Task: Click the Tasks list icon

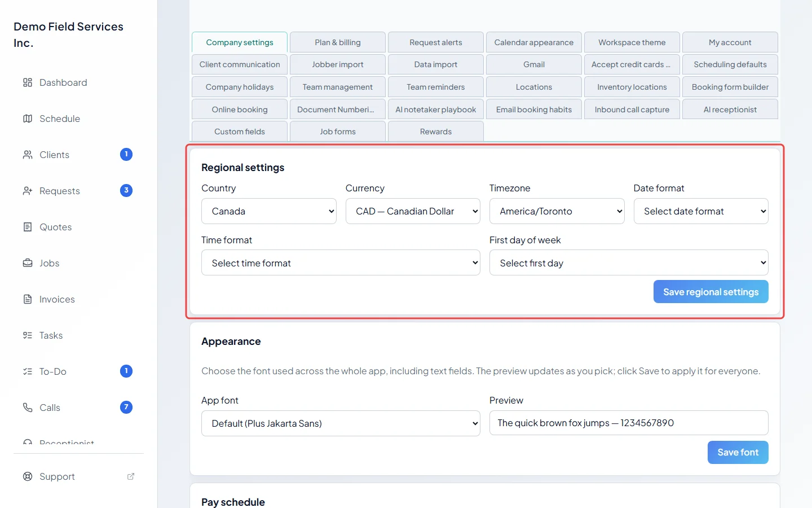Action: (x=28, y=335)
